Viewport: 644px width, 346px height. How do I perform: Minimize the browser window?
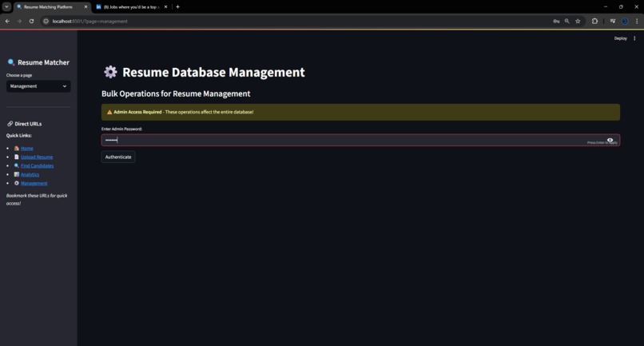pos(606,7)
